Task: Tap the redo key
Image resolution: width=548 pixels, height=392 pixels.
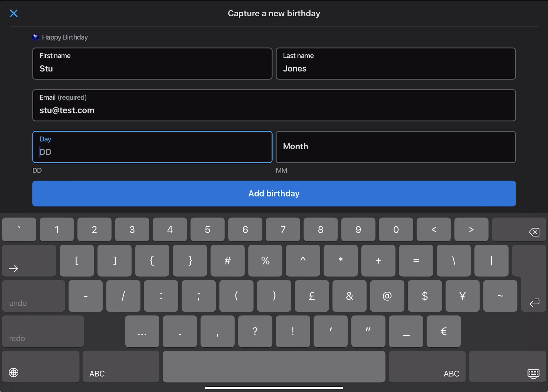Action: click(43, 331)
